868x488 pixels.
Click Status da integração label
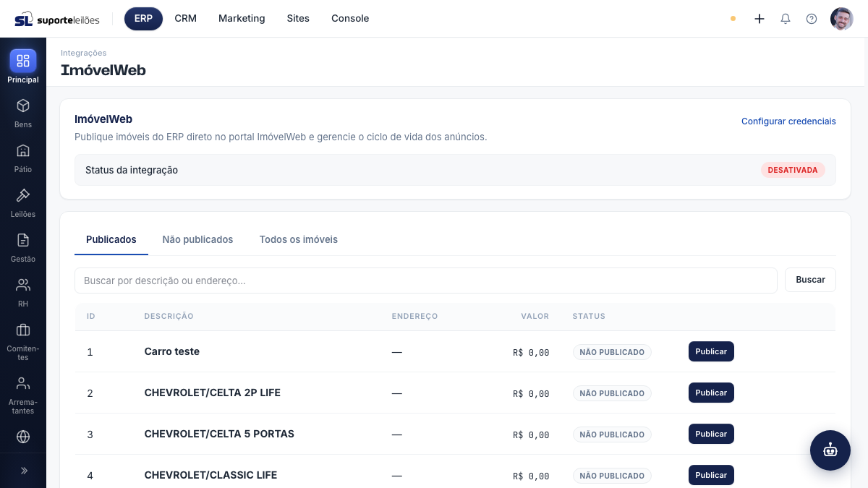[x=132, y=170]
